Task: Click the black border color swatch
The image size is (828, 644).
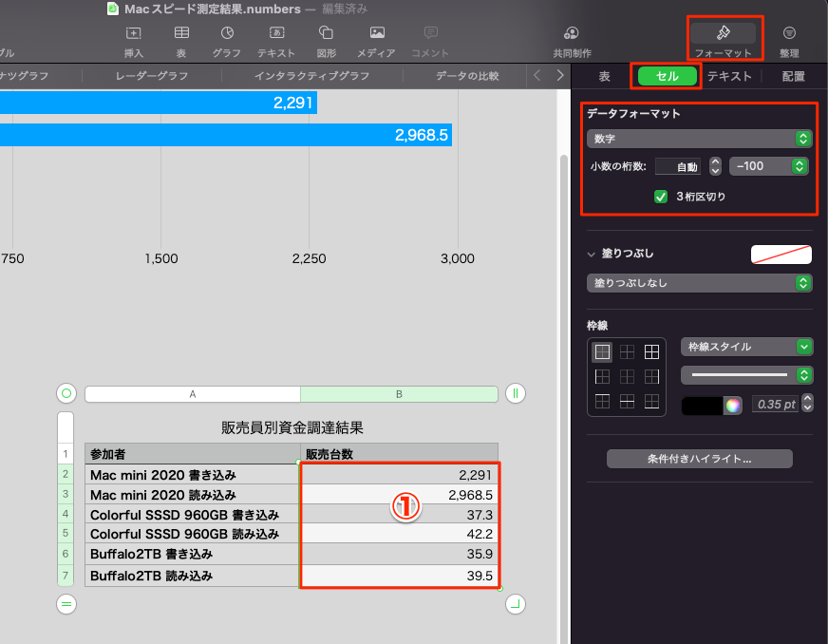Action: 703,406
